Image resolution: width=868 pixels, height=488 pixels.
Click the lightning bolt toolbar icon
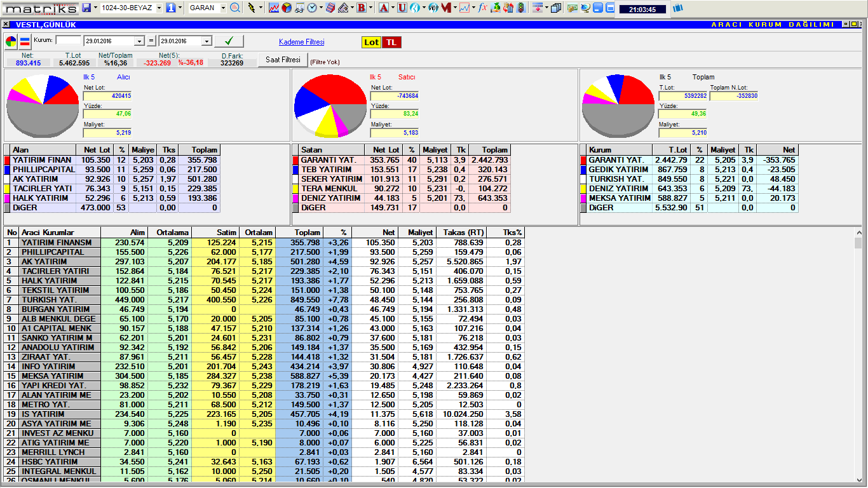(252, 8)
